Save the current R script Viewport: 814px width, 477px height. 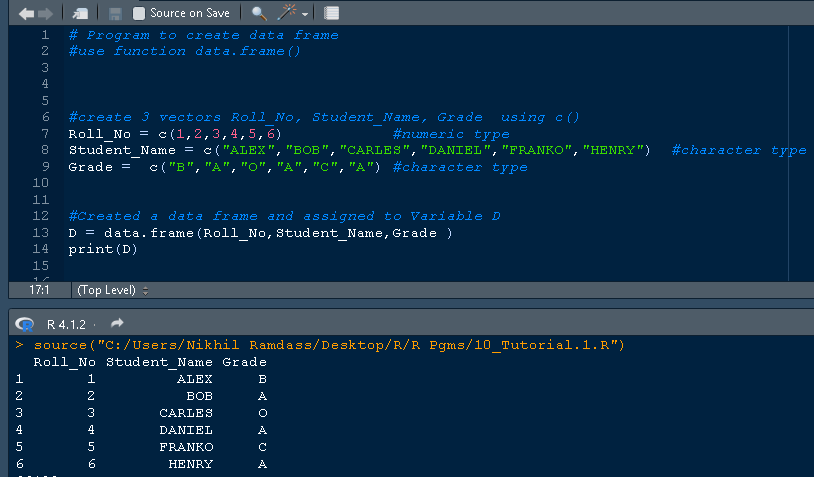[115, 13]
